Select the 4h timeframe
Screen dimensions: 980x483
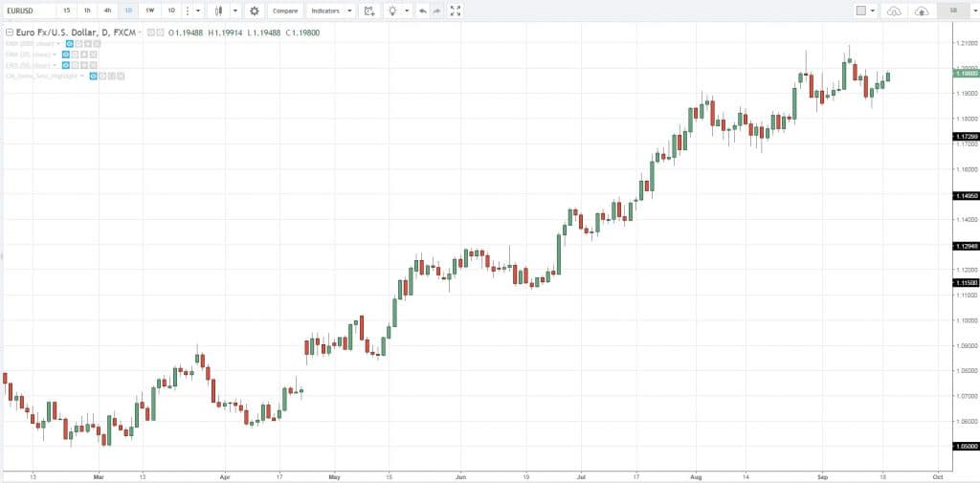click(107, 11)
